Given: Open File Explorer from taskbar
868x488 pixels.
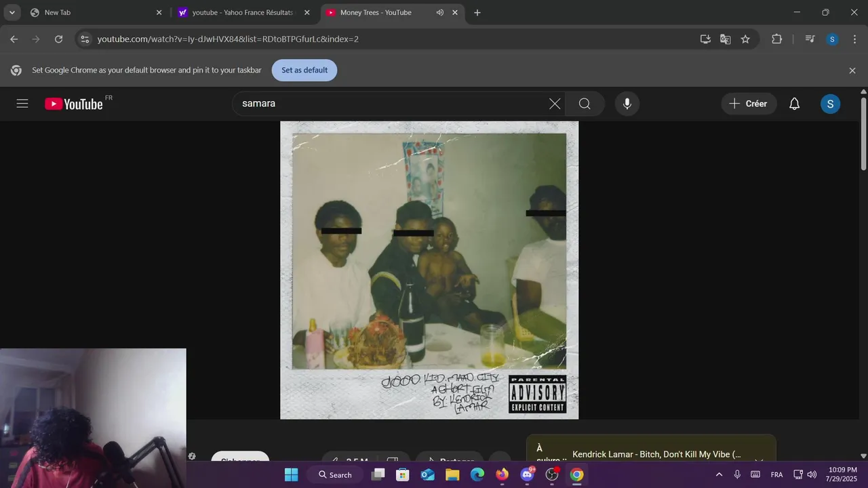Looking at the screenshot, I should (x=452, y=474).
